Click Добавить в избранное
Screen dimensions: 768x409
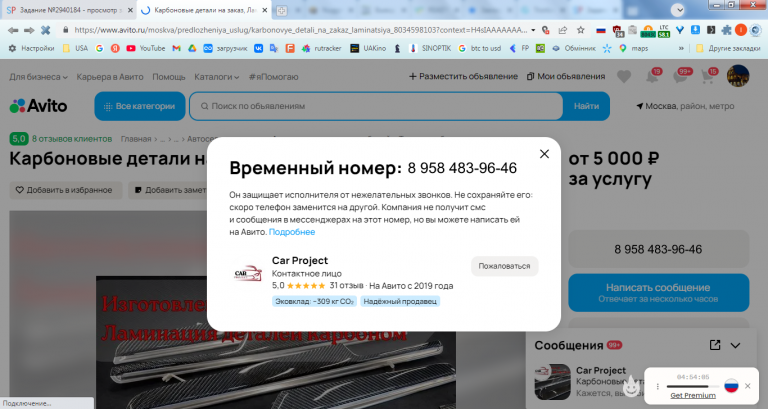pos(65,190)
